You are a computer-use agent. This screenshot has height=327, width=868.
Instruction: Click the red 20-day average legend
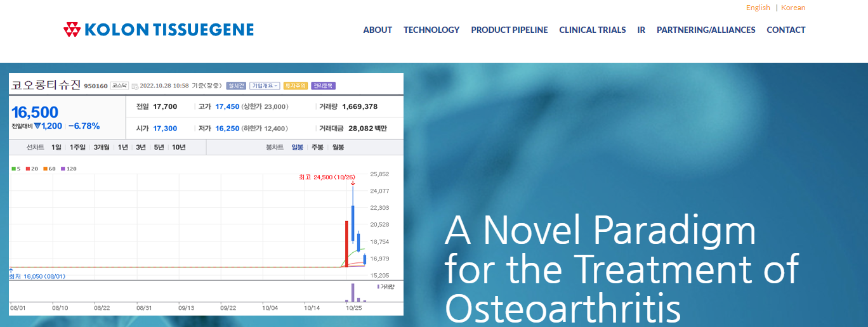[32, 169]
